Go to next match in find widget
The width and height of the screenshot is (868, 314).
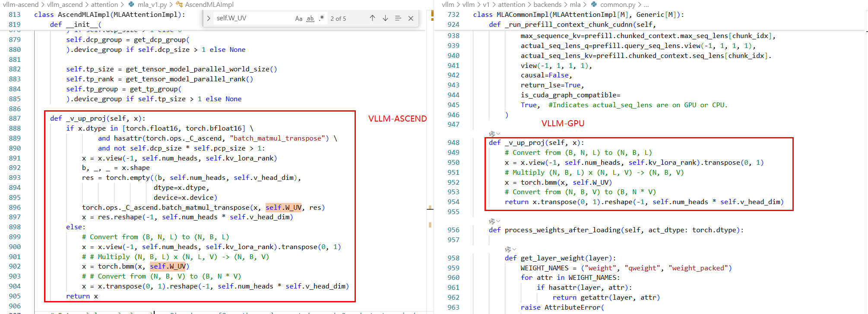click(x=385, y=18)
